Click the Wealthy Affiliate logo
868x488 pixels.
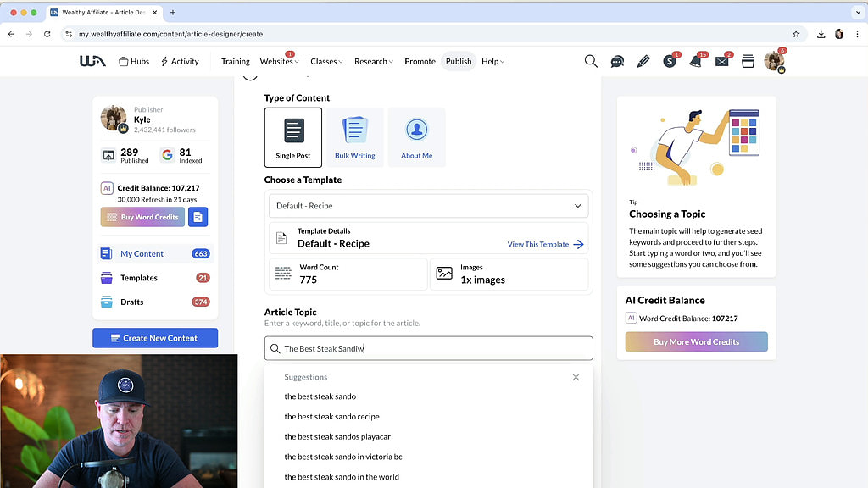(x=92, y=61)
